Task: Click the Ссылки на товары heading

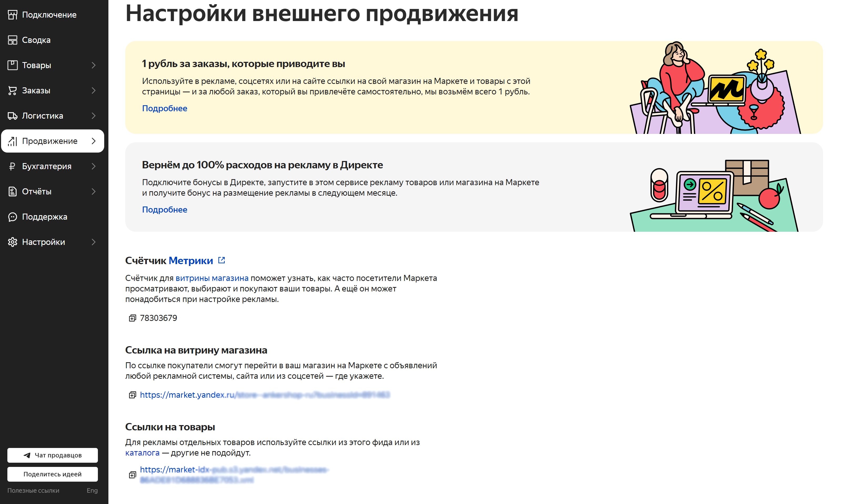Action: (170, 427)
